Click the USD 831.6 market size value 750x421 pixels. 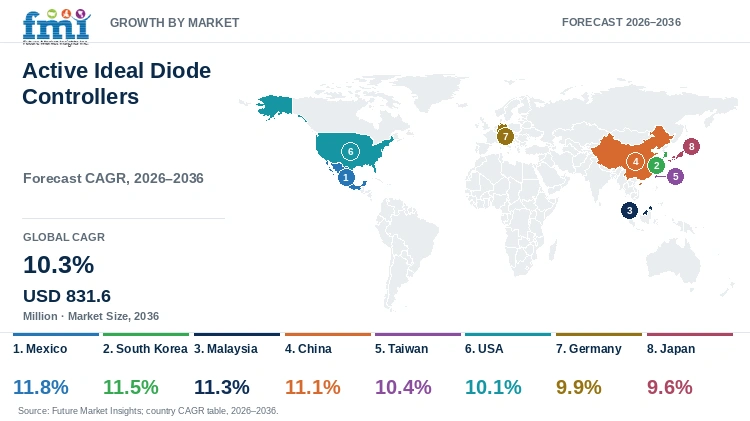[x=67, y=296]
